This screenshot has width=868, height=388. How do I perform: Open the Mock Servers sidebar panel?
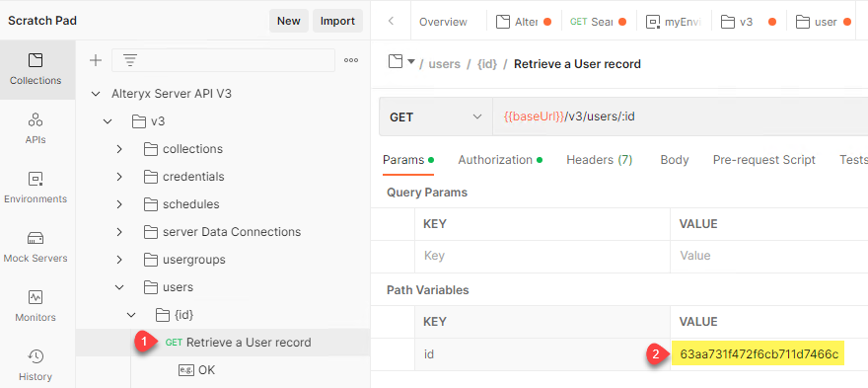tap(36, 247)
